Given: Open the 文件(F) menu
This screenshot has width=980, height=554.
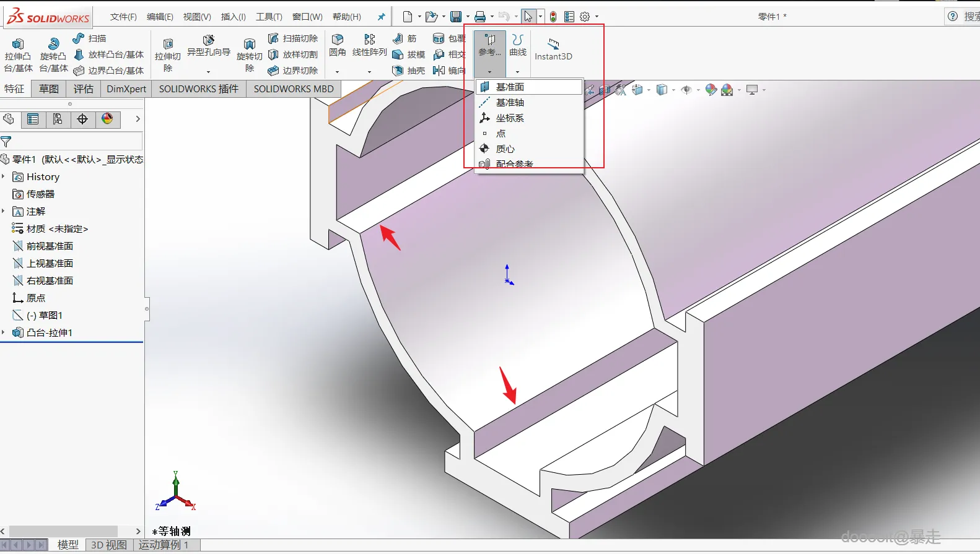Looking at the screenshot, I should click(x=123, y=17).
